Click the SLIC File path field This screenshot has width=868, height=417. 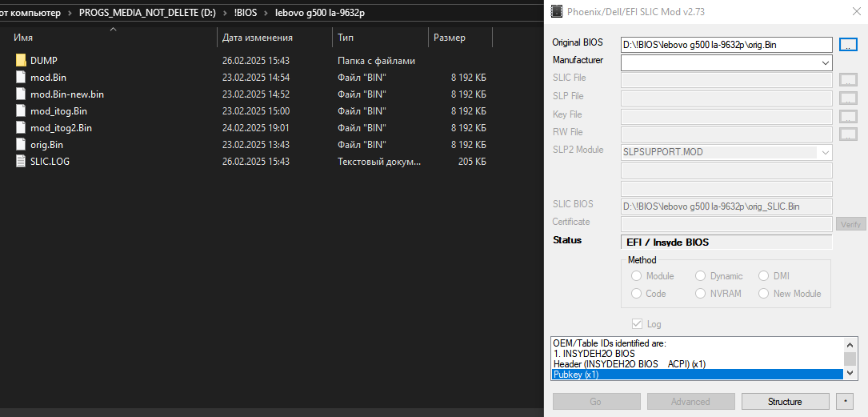click(x=727, y=80)
